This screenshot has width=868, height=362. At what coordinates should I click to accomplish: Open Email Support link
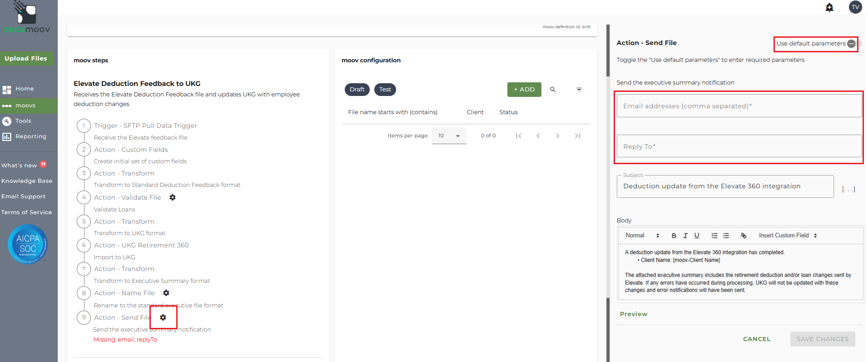[x=23, y=196]
